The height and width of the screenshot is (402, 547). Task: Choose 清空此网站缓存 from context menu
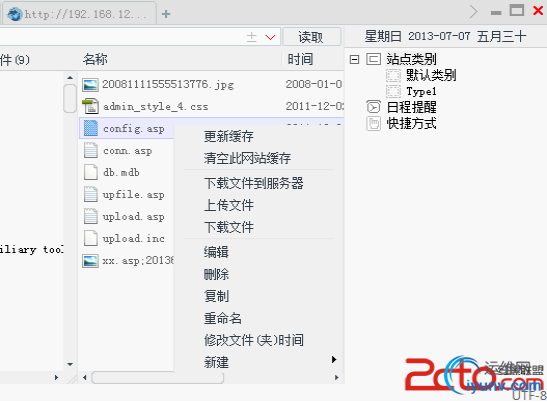[x=247, y=158]
